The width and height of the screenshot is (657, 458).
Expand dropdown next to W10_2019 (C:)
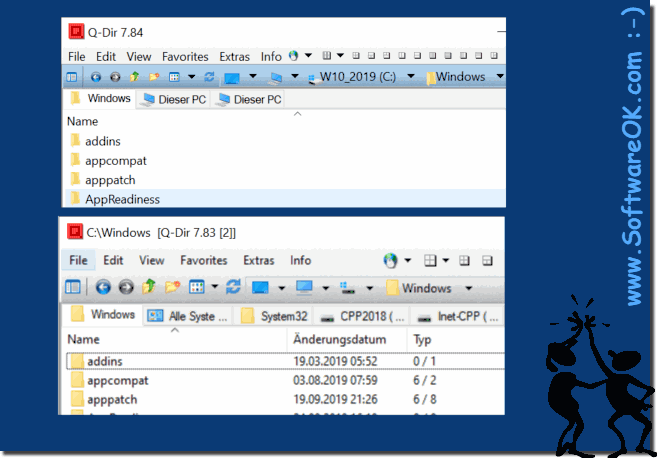[411, 76]
